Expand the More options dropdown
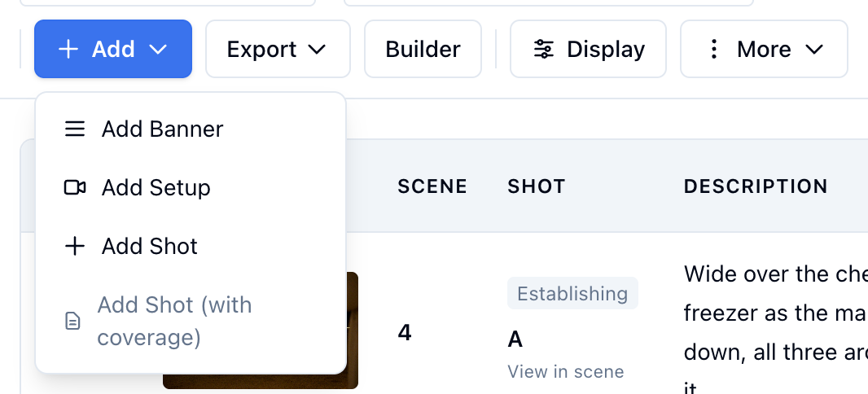 click(x=764, y=49)
